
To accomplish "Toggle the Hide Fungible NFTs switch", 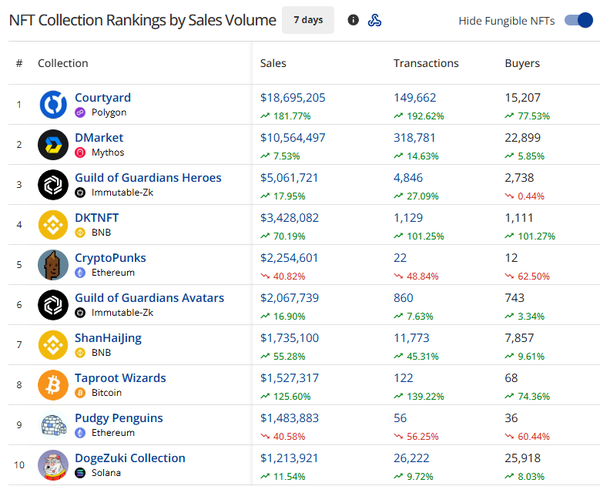I will click(579, 20).
